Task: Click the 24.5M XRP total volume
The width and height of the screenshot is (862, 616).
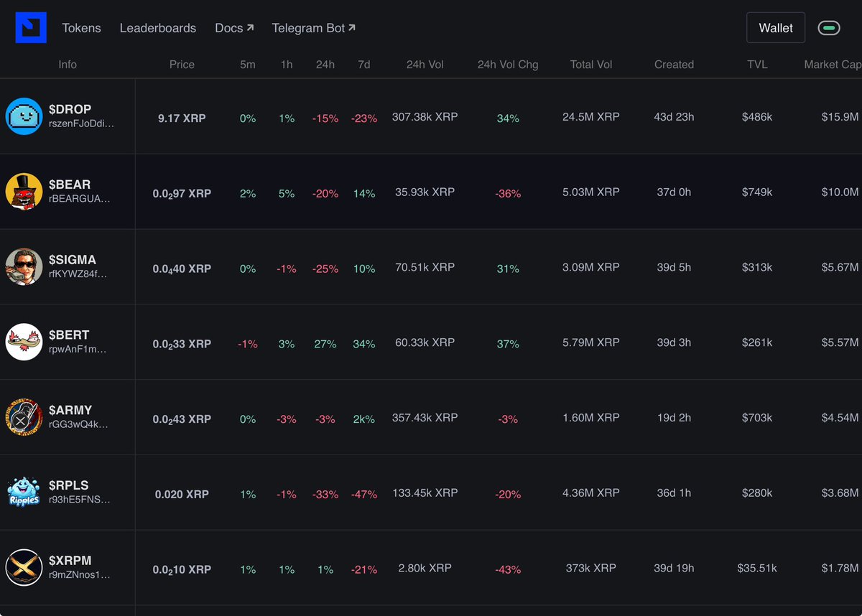Action: tap(591, 117)
